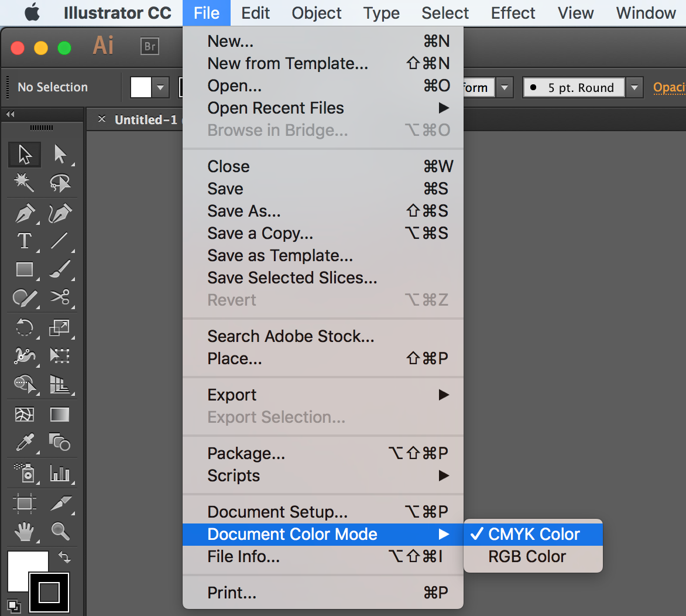Viewport: 686px width, 616px height.
Task: Choose CMYK Color mode option
Action: [533, 534]
